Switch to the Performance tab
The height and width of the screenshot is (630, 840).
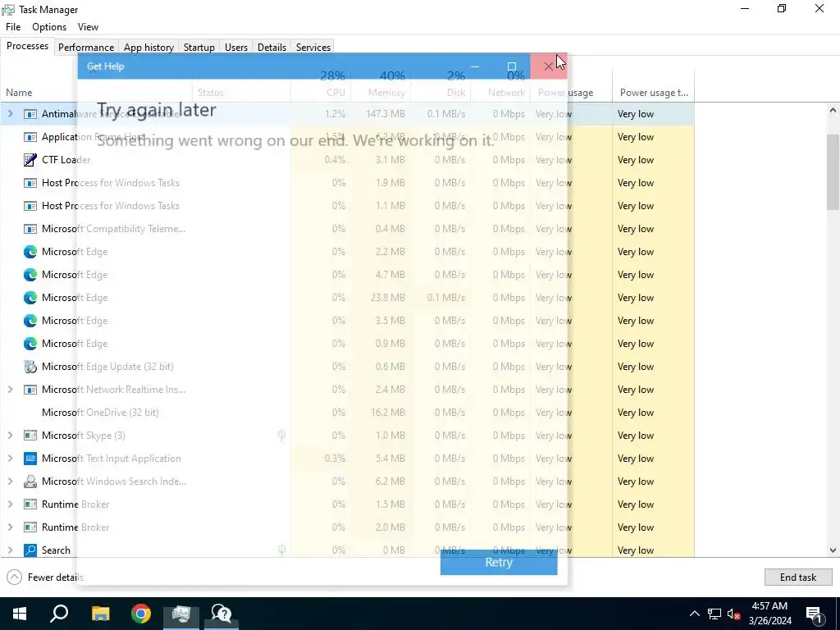point(86,47)
